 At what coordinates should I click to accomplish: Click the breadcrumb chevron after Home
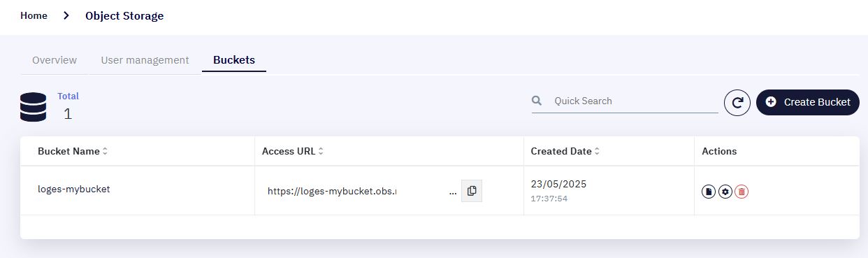pyautogui.click(x=66, y=15)
